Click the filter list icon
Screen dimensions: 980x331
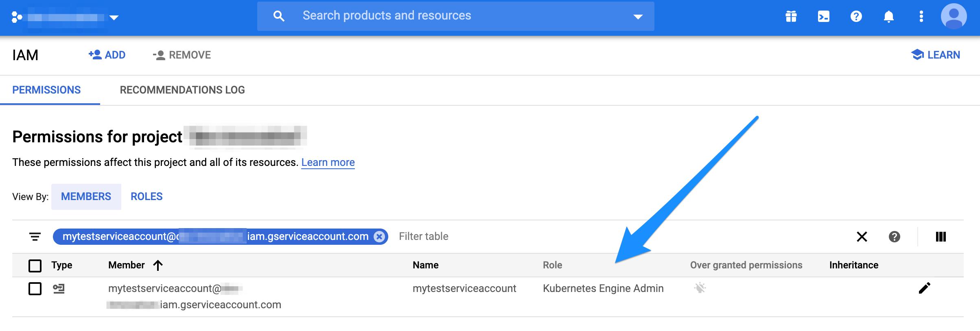(x=35, y=236)
